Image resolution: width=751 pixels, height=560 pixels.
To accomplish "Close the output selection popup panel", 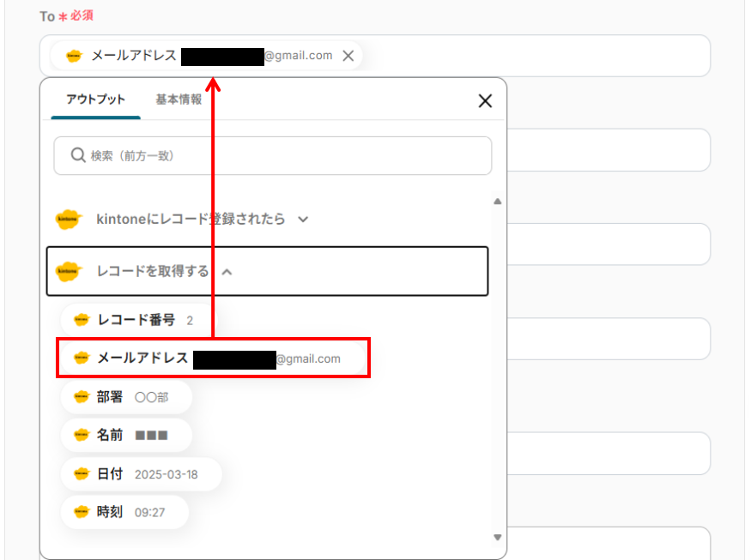I will [485, 101].
